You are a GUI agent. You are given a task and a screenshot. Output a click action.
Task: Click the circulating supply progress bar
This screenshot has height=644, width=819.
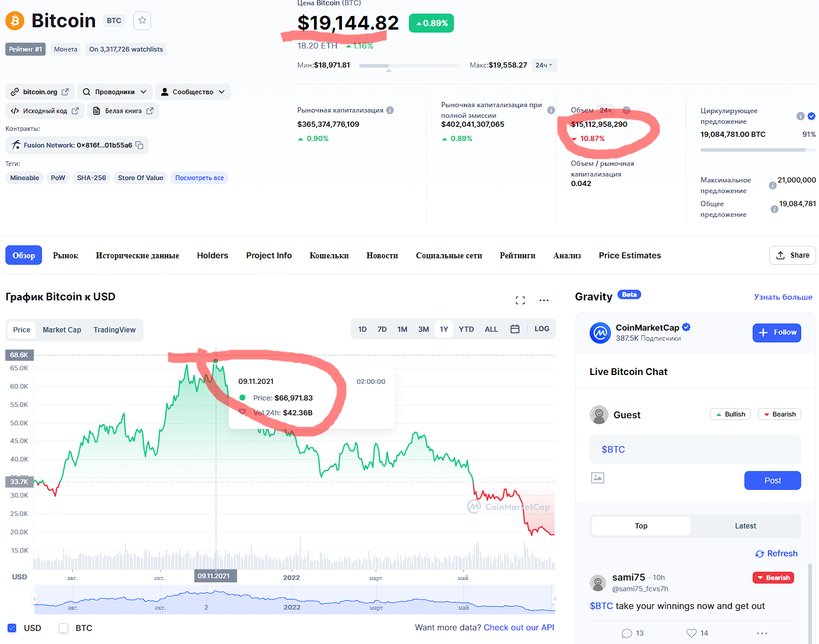(x=758, y=150)
